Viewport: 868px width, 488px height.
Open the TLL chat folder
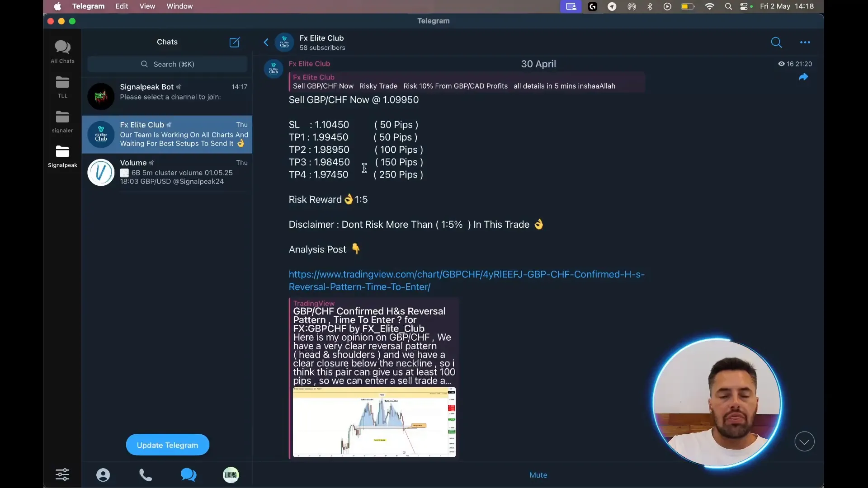pyautogui.click(x=62, y=87)
